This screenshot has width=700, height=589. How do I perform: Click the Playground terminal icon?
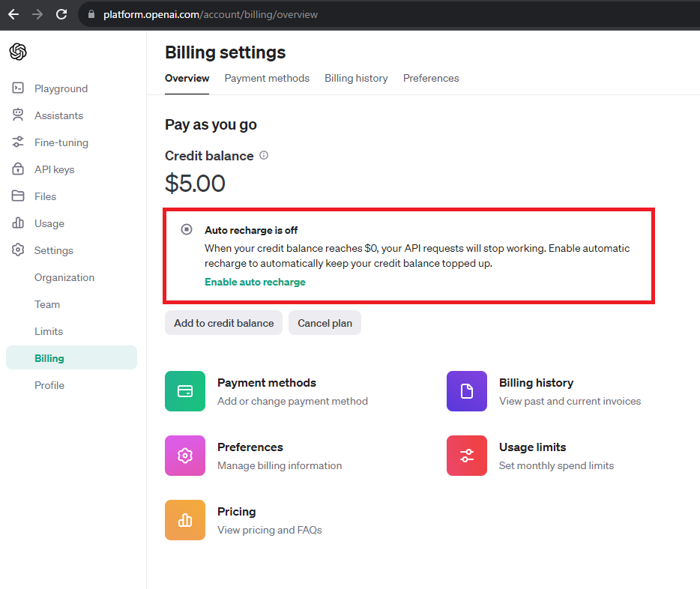click(x=18, y=88)
